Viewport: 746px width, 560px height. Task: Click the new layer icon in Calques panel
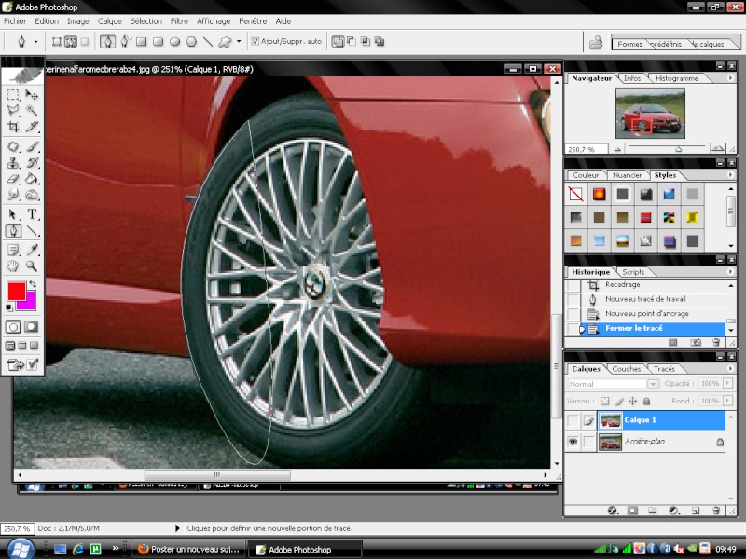click(696, 511)
